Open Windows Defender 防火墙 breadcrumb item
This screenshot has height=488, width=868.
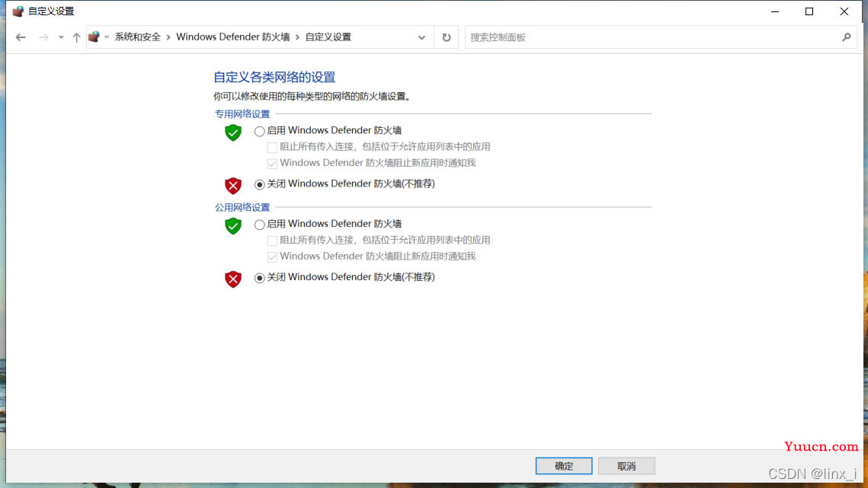(233, 37)
